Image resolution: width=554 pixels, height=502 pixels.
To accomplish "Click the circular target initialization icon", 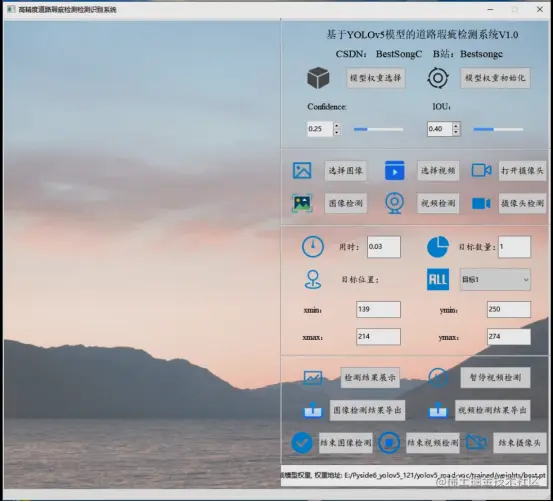I will coord(438,78).
